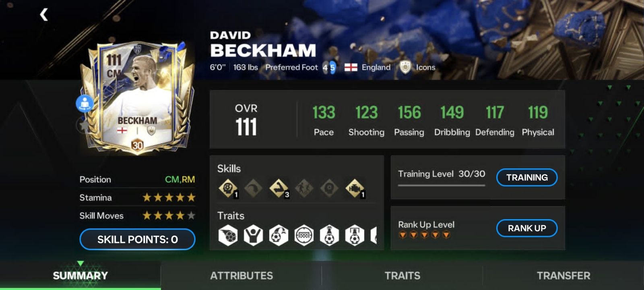Screen dimensions: 644x290
Task: Select the gold flexed-arm skill with level 3
Action: [x=279, y=188]
